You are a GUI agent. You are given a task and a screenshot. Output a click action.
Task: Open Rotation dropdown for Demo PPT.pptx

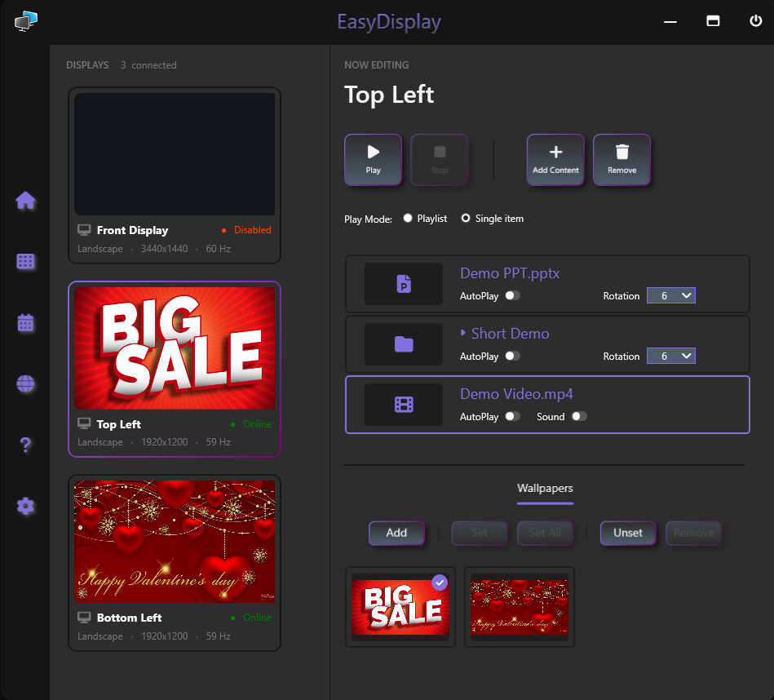pos(671,295)
